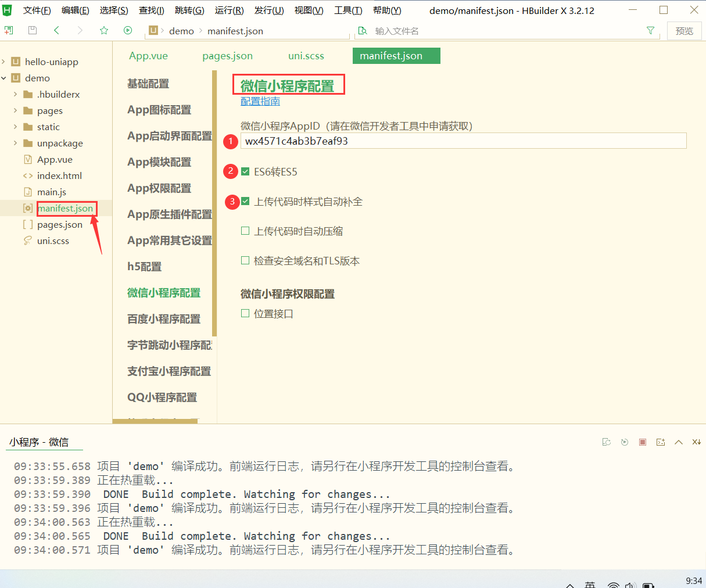Enable 上传代码时自动压缩 option

coord(245,230)
